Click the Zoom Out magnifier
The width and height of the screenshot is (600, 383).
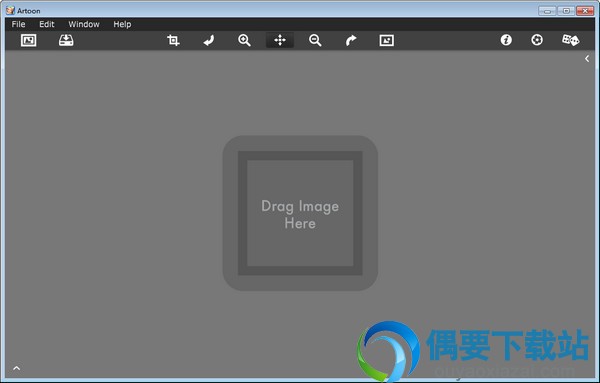pyautogui.click(x=315, y=40)
